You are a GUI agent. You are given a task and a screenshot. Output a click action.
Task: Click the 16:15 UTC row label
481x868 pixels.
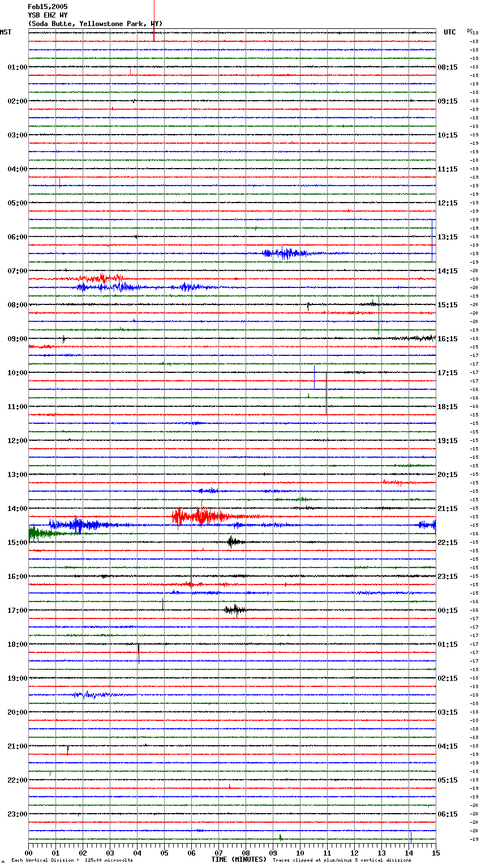click(x=448, y=339)
